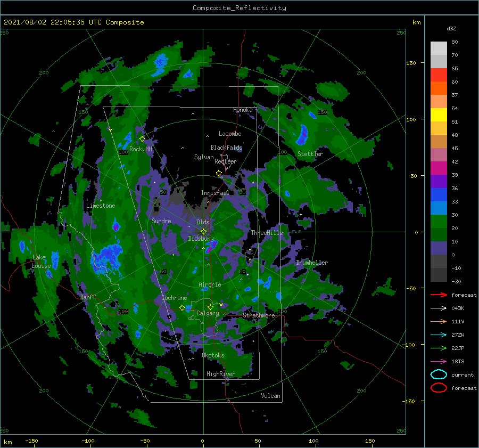Image resolution: width=479 pixels, height=448 pixels.
Task: Click the Cochrane label
Action: click(174, 298)
